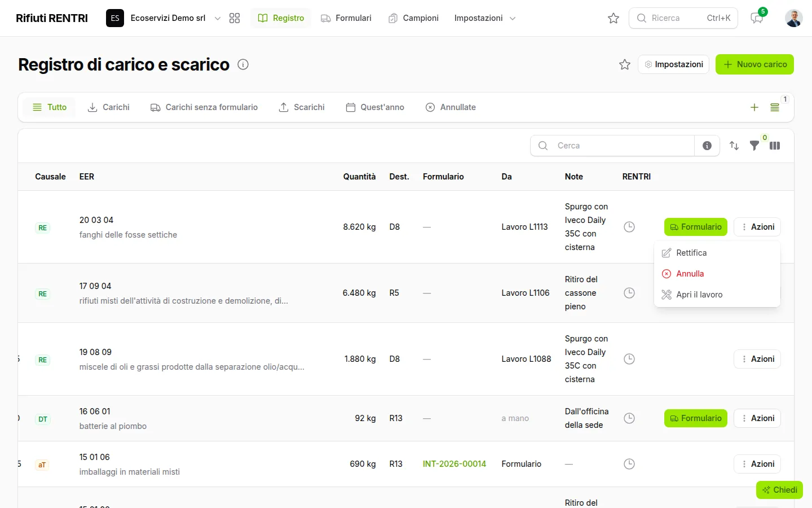Select Apri il lavoro menu entry
The image size is (812, 508).
coord(717,295)
